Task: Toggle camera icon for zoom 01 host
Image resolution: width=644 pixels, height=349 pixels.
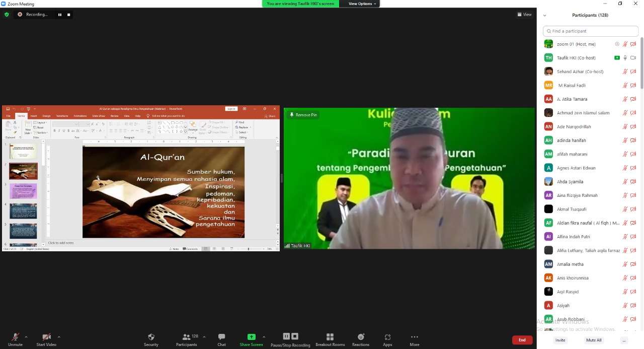Action: click(633, 44)
